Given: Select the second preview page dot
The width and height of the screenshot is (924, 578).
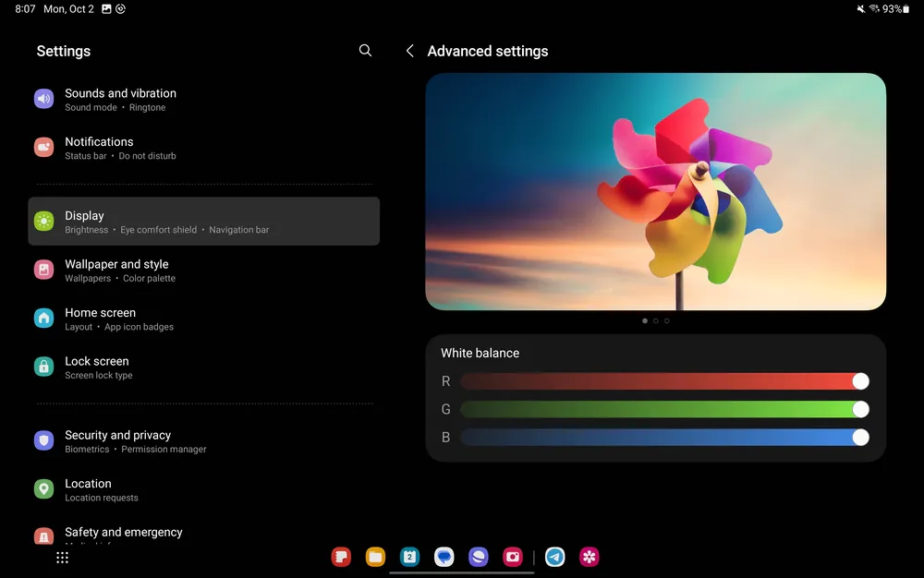Looking at the screenshot, I should (x=656, y=320).
